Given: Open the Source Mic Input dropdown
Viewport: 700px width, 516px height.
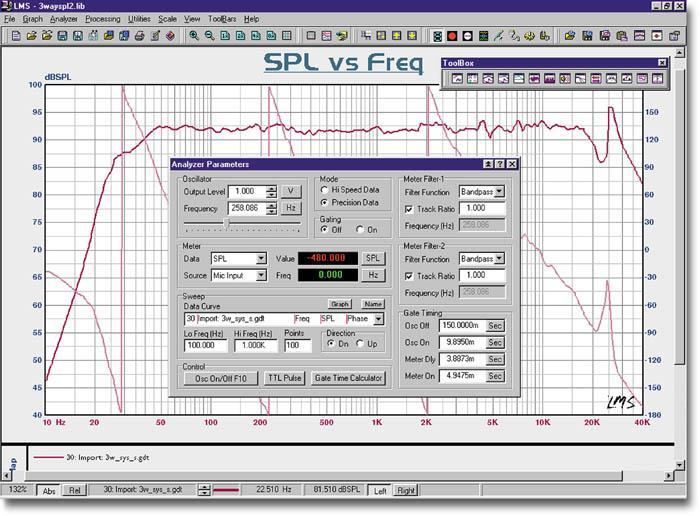Looking at the screenshot, I should point(261,275).
